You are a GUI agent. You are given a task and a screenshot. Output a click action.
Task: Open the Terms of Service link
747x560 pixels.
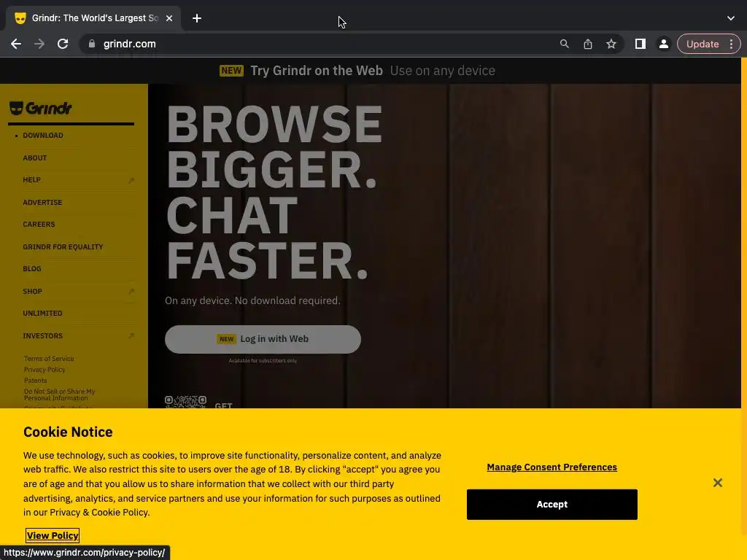click(49, 359)
